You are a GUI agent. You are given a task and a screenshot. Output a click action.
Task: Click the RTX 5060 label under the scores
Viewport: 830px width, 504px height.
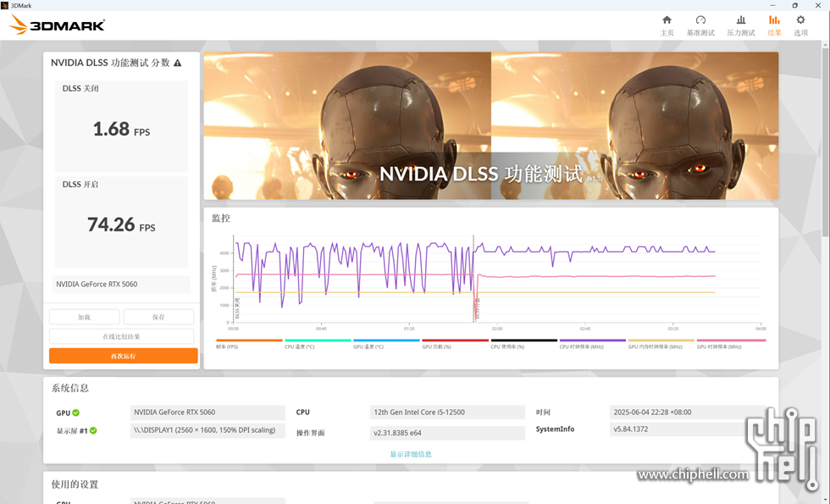121,285
